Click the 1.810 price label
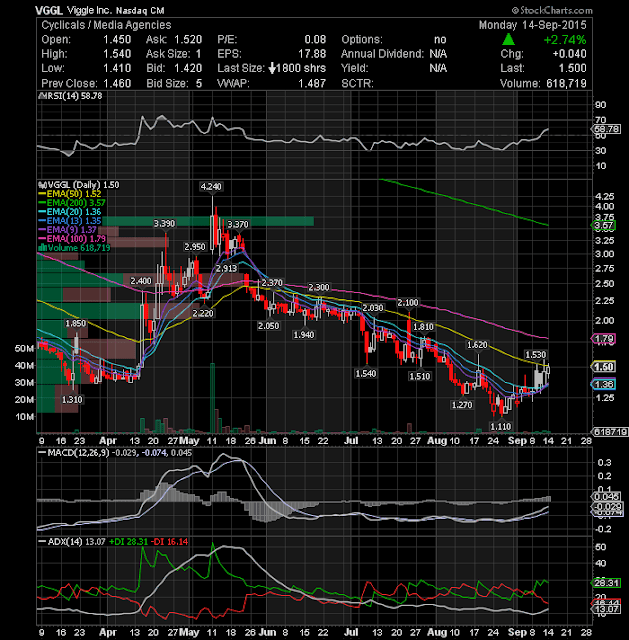This screenshot has height=640, width=629. [x=423, y=327]
